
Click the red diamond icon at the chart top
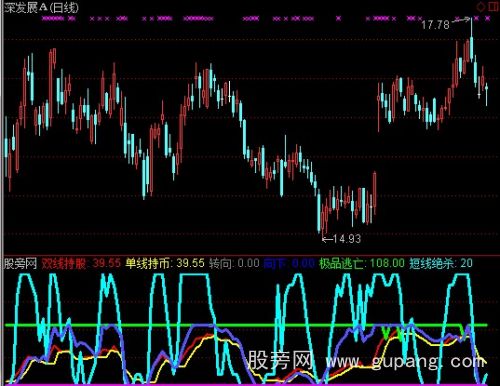click(480, 6)
